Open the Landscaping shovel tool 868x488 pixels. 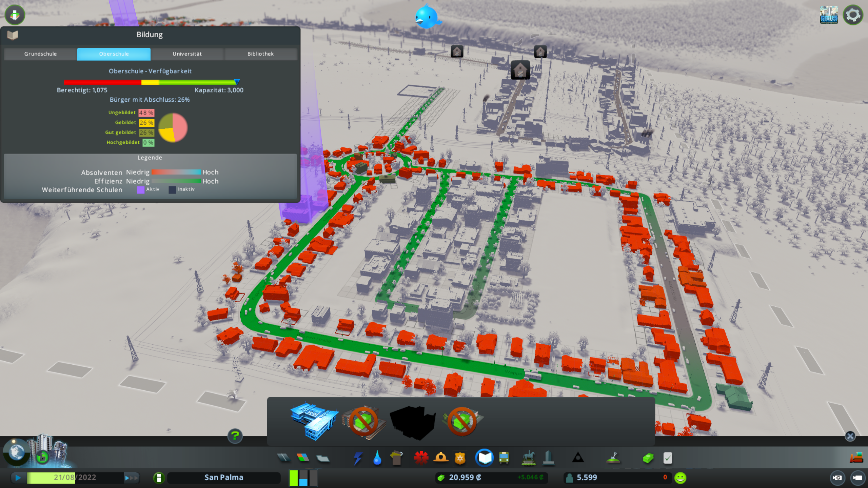pyautogui.click(x=613, y=458)
